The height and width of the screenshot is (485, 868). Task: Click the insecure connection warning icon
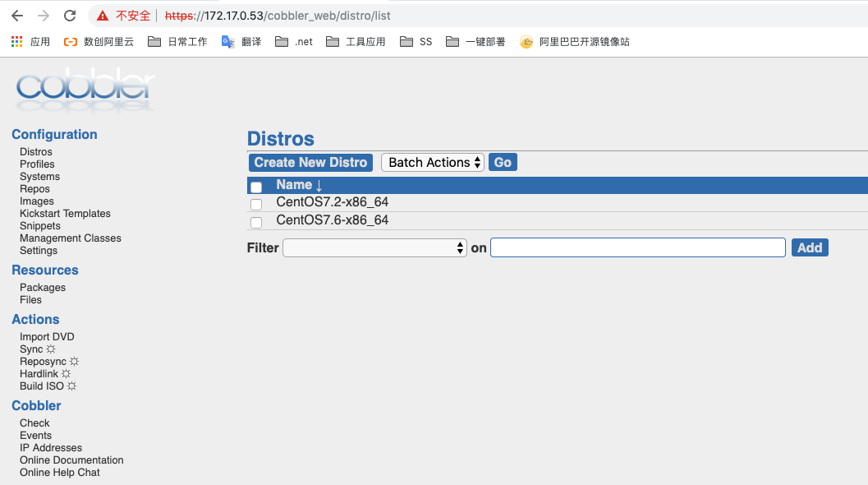click(102, 16)
